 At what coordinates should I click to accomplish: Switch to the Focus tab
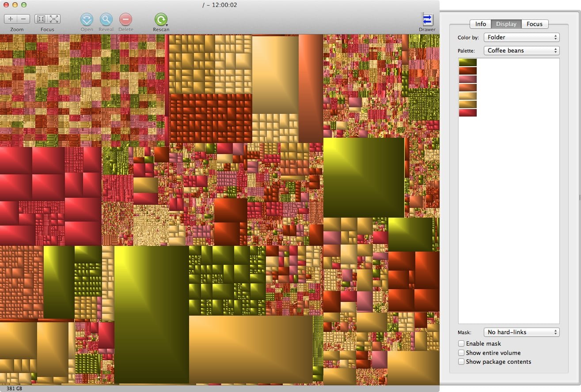pyautogui.click(x=534, y=24)
